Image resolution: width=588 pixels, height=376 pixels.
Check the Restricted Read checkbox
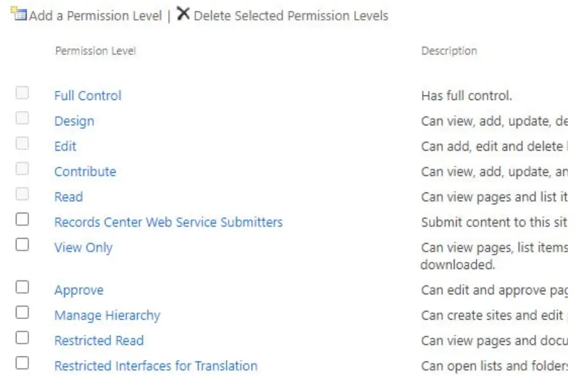[x=23, y=336]
